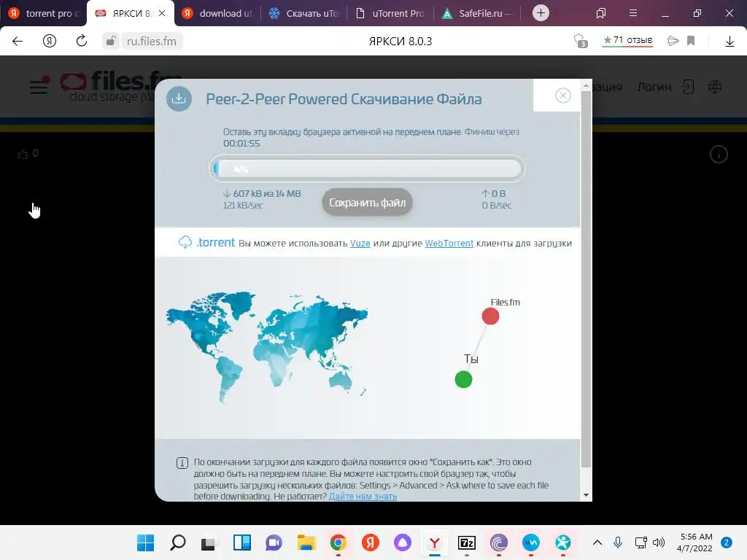This screenshot has height=560, width=747.
Task: Click the red Files.fm peer node
Action: tap(490, 316)
